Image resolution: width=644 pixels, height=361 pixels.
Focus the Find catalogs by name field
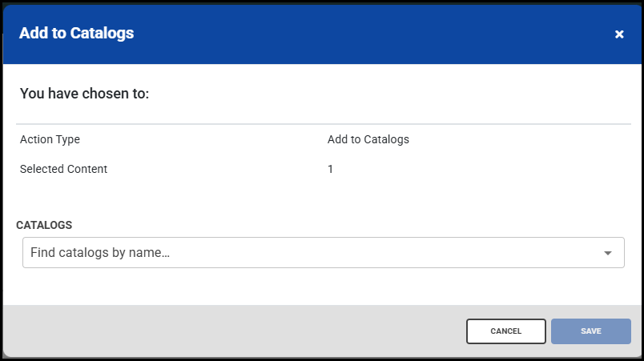[312, 253]
